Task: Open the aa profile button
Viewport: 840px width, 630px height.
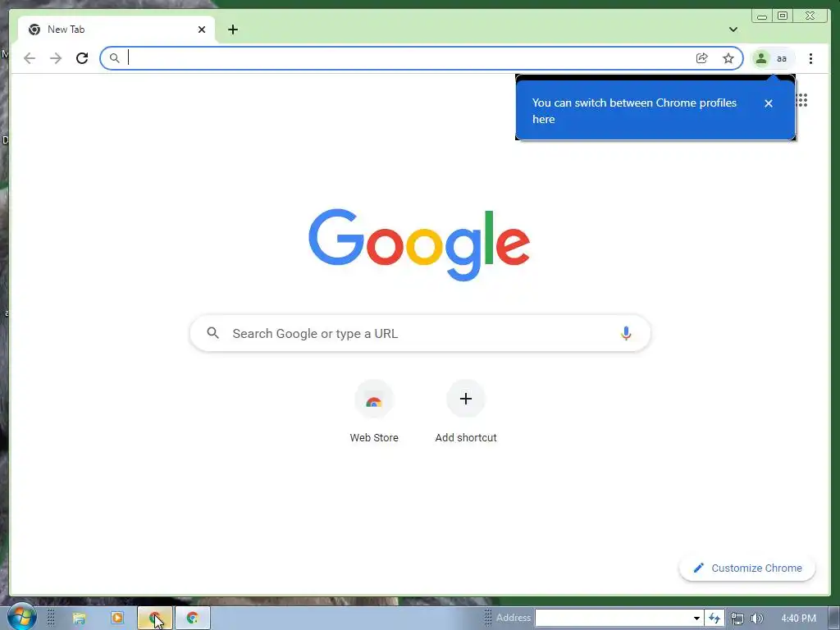Action: coord(772,58)
